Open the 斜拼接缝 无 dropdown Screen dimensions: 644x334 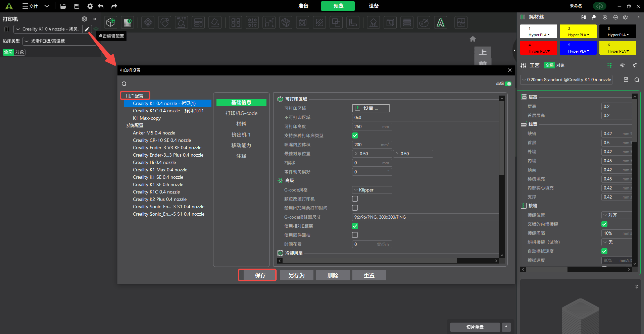coord(616,242)
